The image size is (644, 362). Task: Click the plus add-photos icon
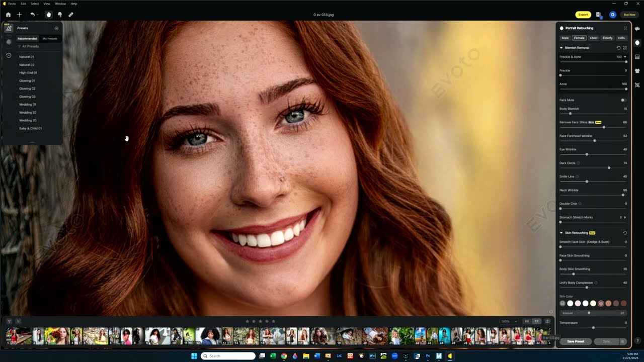click(x=19, y=15)
